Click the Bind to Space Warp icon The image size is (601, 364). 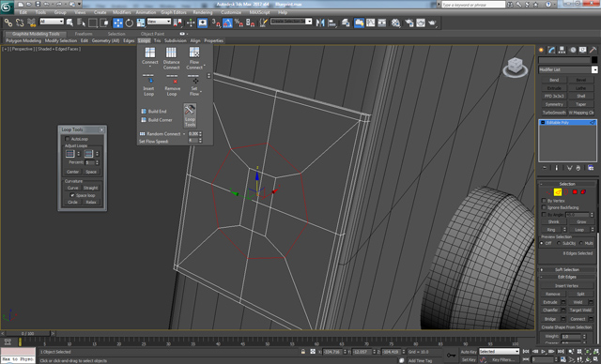[31, 23]
